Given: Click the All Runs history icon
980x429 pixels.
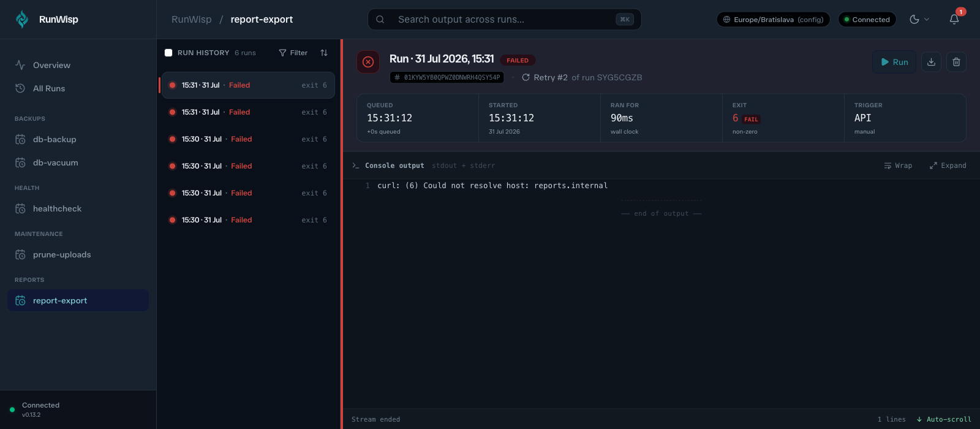Looking at the screenshot, I should 20,88.
